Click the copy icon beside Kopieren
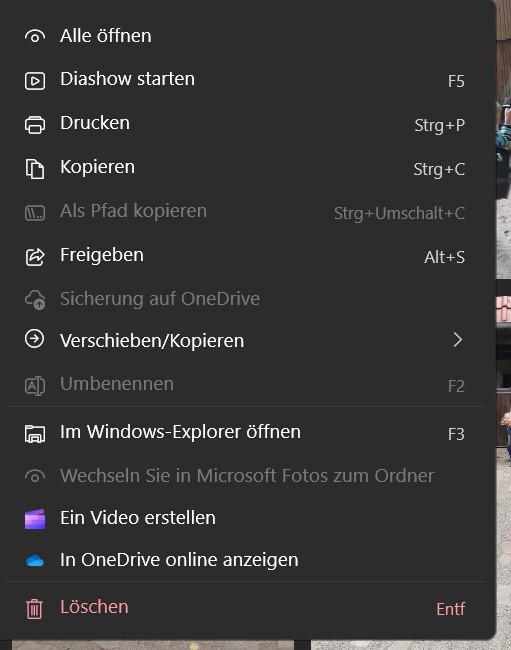The height and width of the screenshot is (650, 511). (35, 169)
